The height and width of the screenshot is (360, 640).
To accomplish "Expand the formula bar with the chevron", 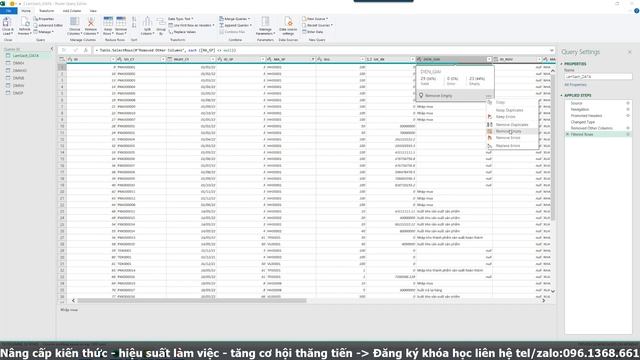I will pos(551,50).
